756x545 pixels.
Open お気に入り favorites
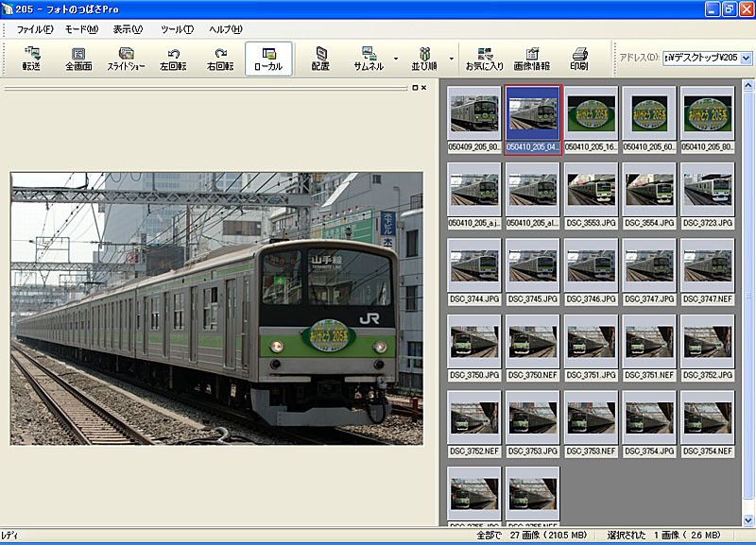(484, 59)
